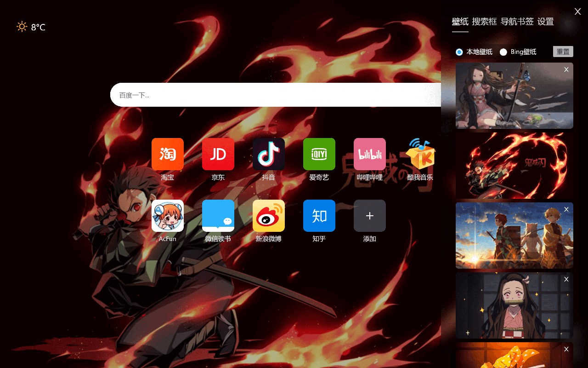
Task: Open the Taobao (淘宝) shortcut icon
Action: pyautogui.click(x=168, y=154)
